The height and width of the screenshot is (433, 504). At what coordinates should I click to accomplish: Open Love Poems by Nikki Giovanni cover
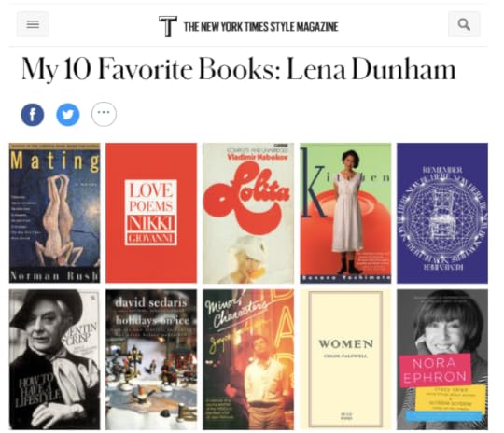151,213
